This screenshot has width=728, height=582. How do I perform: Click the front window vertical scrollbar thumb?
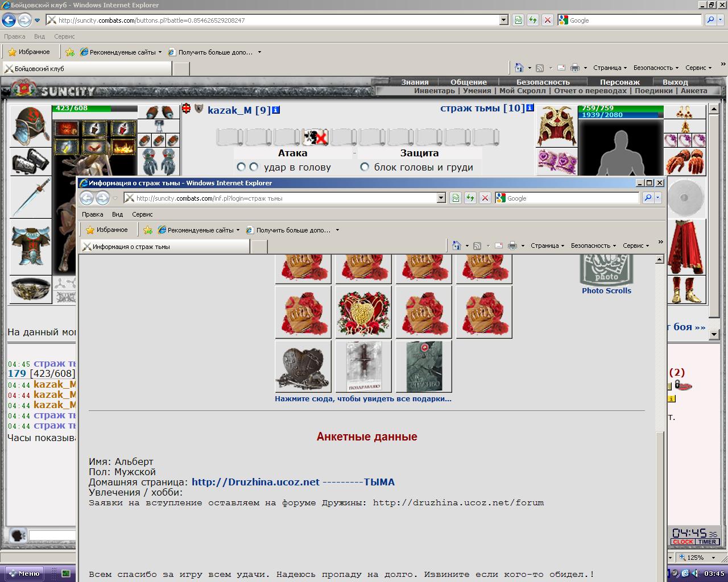[x=660, y=506]
